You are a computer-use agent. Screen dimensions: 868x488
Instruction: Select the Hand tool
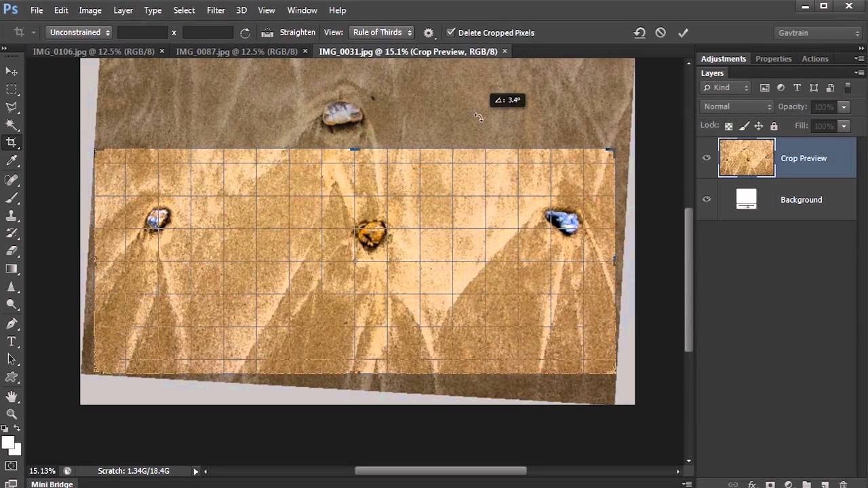tap(12, 396)
